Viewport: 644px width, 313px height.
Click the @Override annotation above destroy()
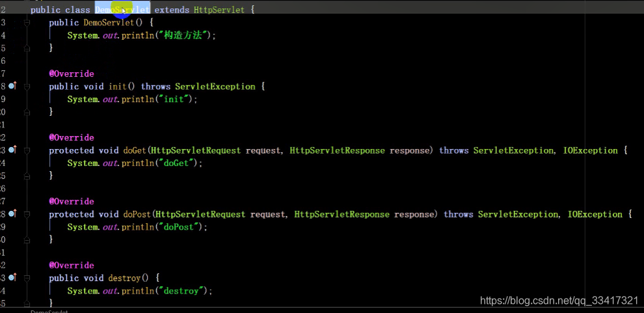pyautogui.click(x=72, y=265)
